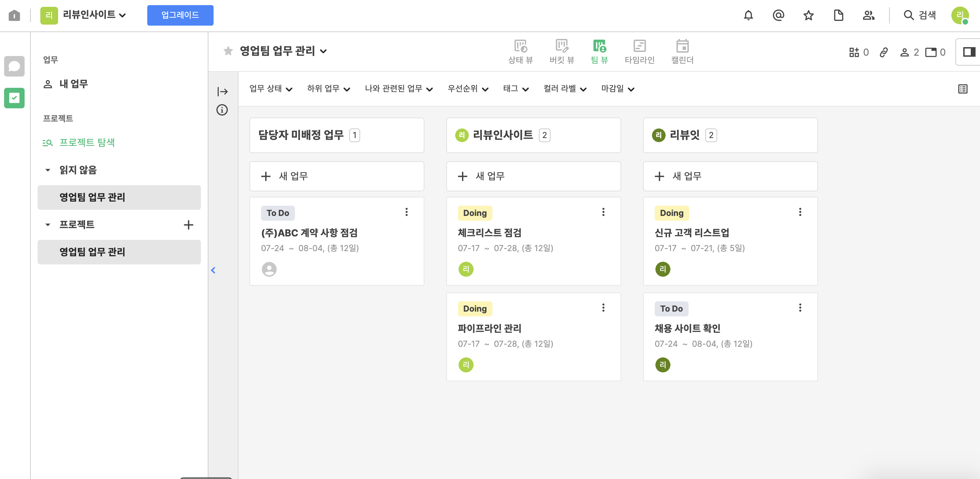Screen dimensions: 980x479
Task: Collapse the left sidebar with blue arrow
Action: click(x=214, y=270)
